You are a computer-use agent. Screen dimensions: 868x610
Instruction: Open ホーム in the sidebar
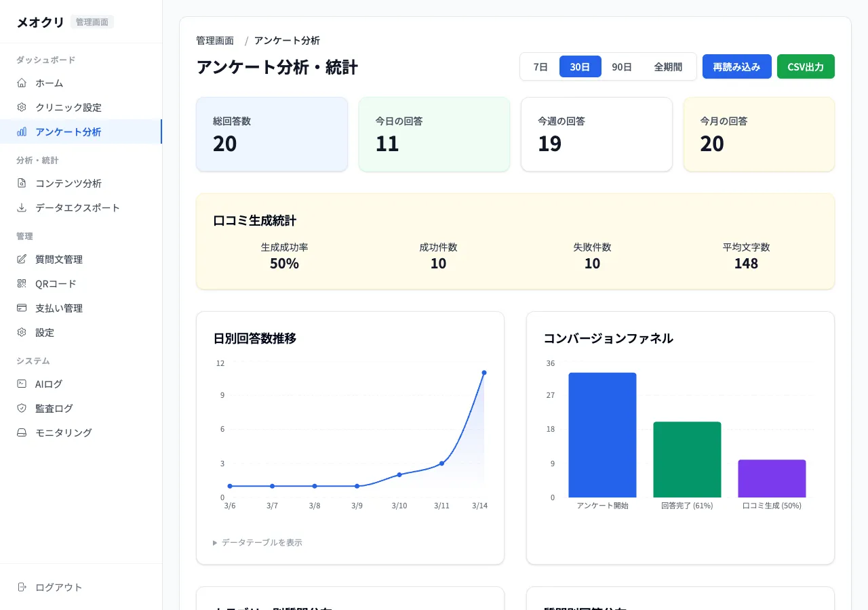(x=81, y=83)
